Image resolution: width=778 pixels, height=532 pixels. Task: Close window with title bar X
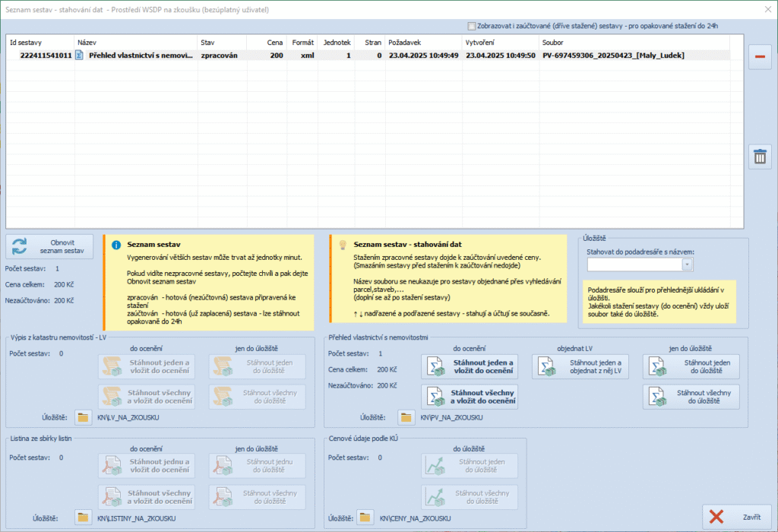767,9
